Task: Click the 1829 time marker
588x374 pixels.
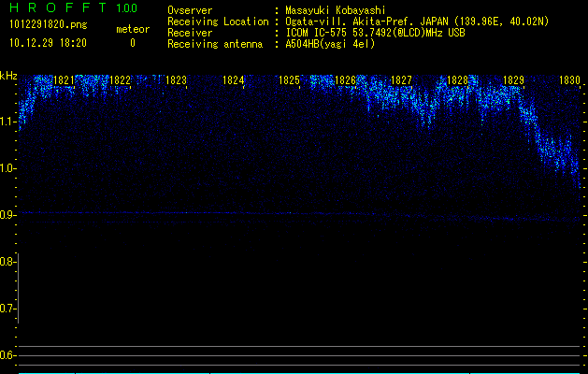Action: pos(513,80)
